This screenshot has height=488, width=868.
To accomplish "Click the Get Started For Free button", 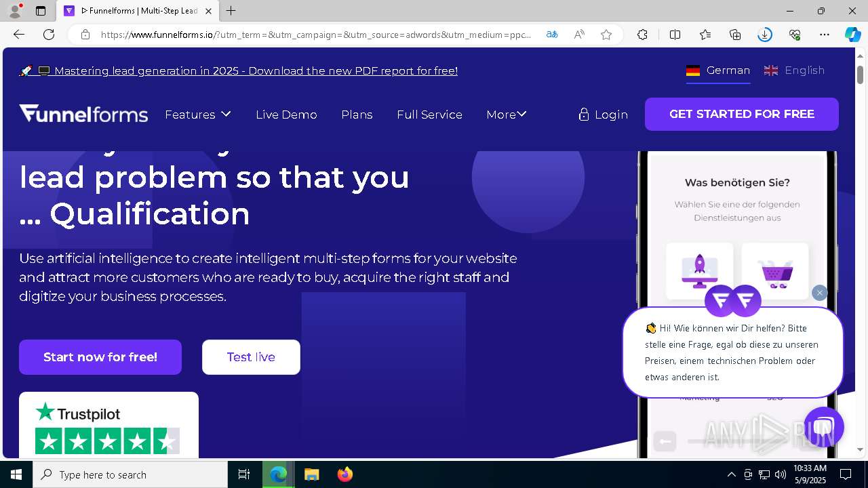I will pos(742,114).
